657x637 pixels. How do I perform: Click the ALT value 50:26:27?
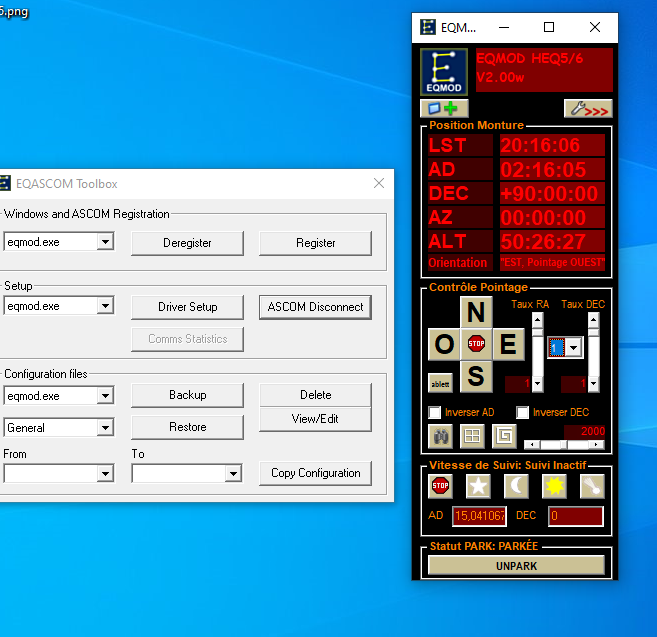coord(552,241)
